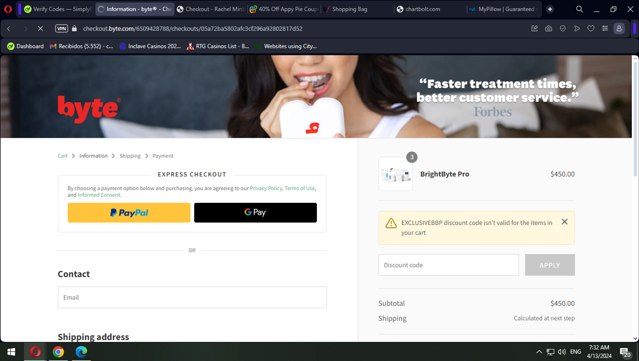Click the page vertical scrollbar

tap(635, 118)
